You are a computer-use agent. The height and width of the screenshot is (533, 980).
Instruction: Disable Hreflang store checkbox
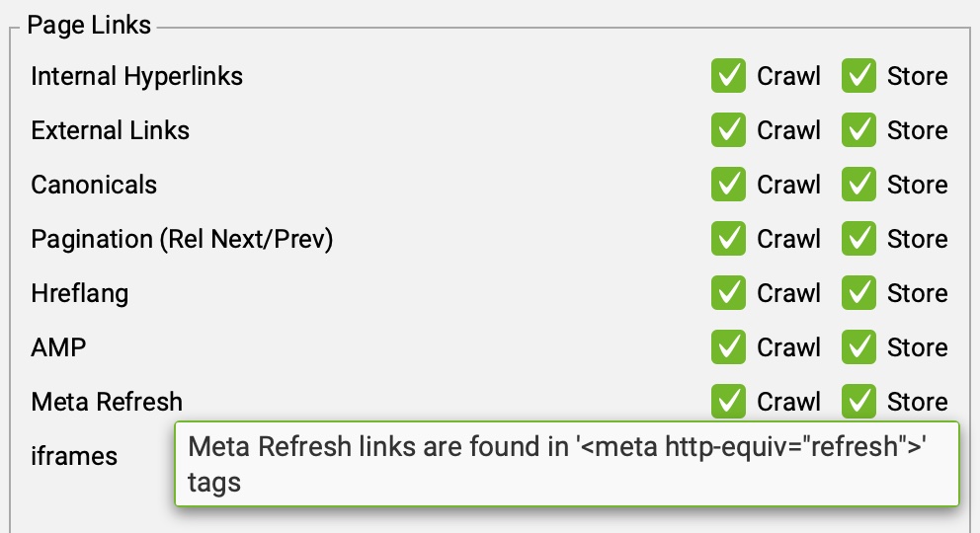[x=858, y=293]
